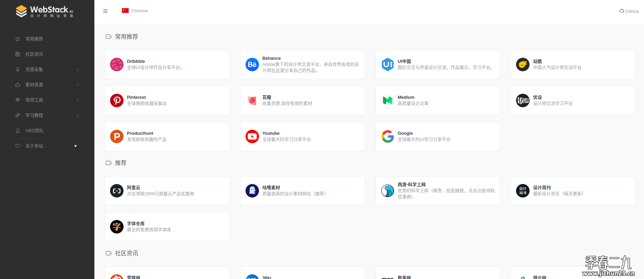This screenshot has width=644, height=279.
Task: Click the WebStack logo
Action: pos(44,11)
